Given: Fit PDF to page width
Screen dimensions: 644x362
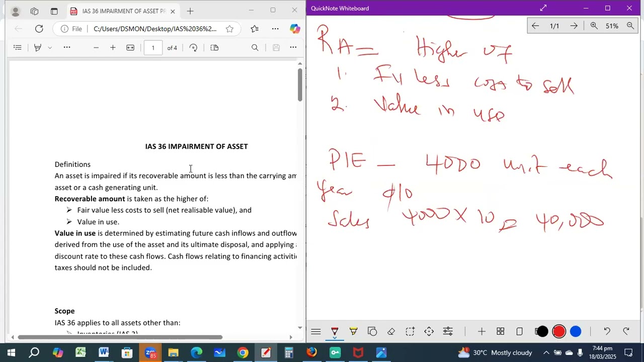Looking at the screenshot, I should (130, 47).
